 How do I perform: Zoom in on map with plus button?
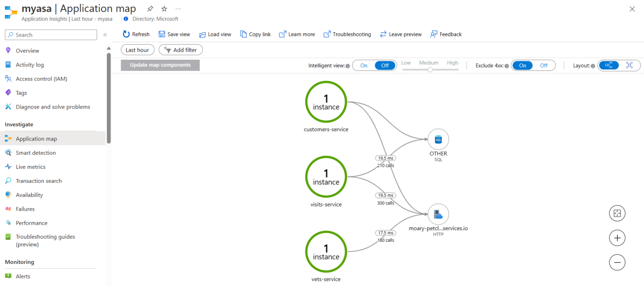[617, 238]
